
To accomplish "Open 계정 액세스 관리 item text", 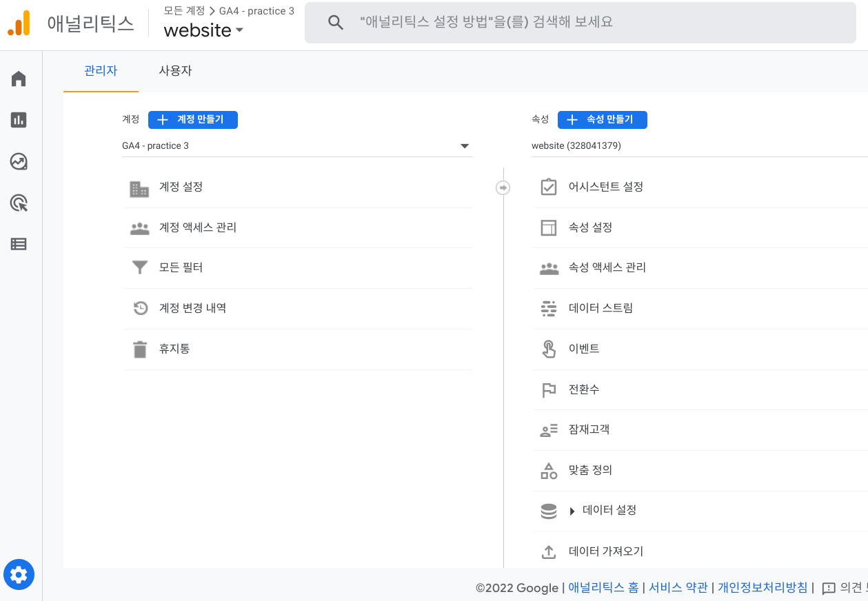I will click(x=198, y=227).
